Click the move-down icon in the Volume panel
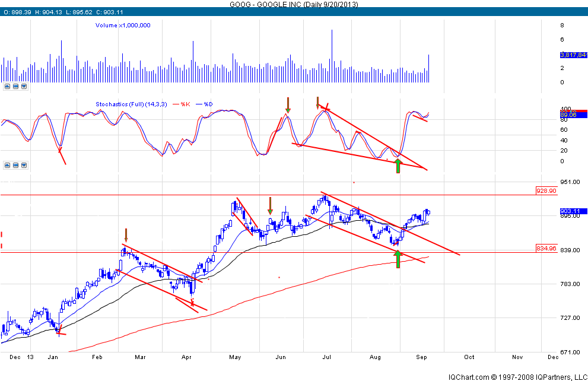 [24, 86]
